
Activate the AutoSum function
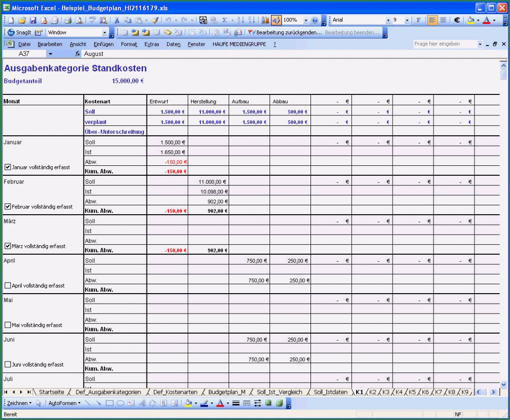point(224,20)
